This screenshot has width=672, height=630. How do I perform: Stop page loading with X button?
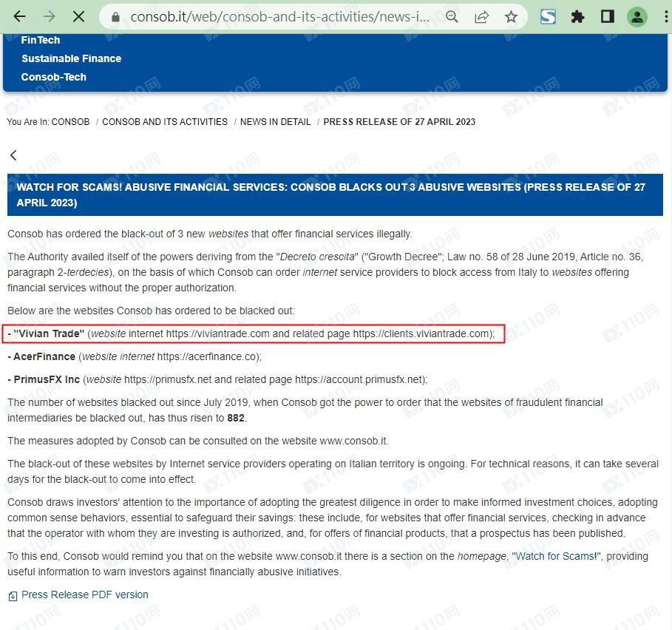tap(78, 16)
